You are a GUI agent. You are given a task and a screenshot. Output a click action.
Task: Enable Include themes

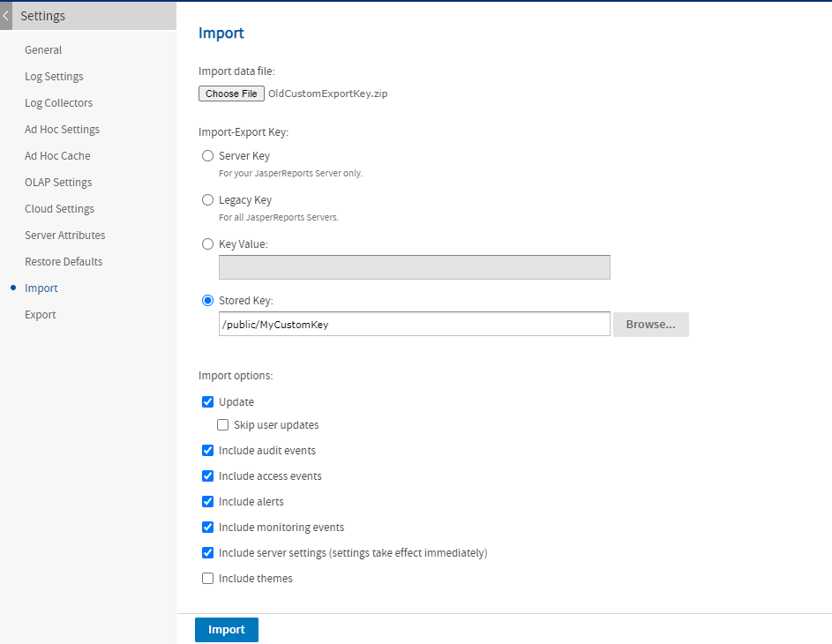click(x=207, y=578)
